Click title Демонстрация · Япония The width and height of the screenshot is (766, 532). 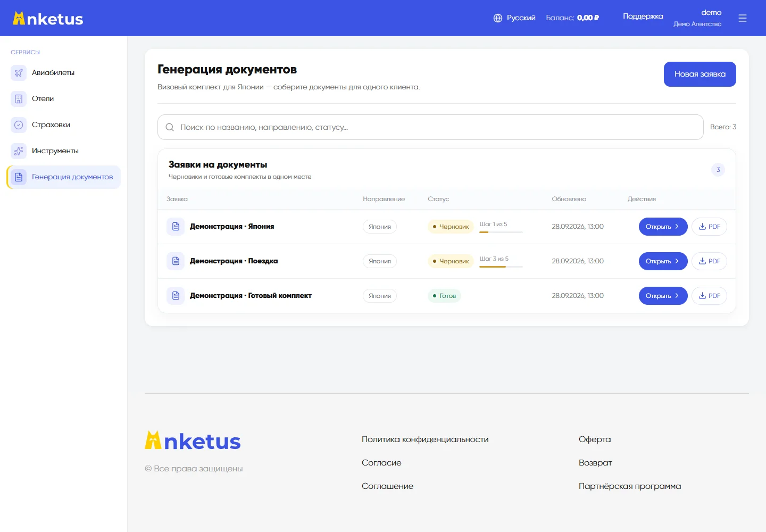click(232, 227)
